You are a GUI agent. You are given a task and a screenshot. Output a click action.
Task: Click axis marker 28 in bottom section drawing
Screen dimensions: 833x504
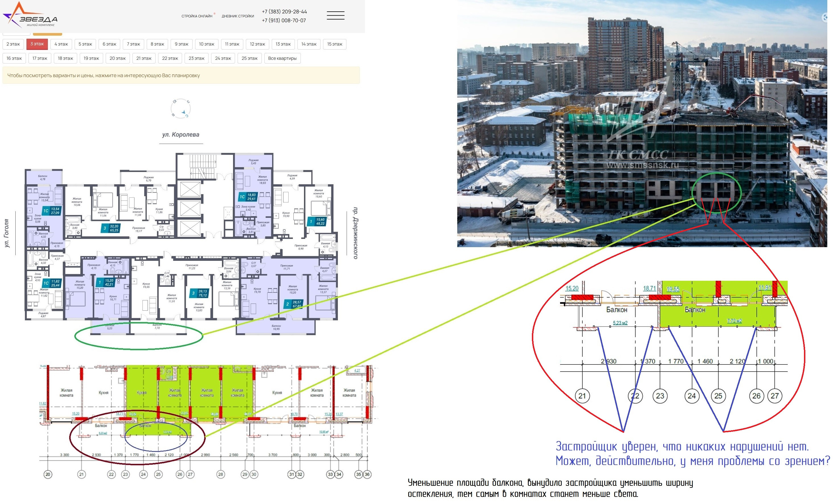point(220,474)
